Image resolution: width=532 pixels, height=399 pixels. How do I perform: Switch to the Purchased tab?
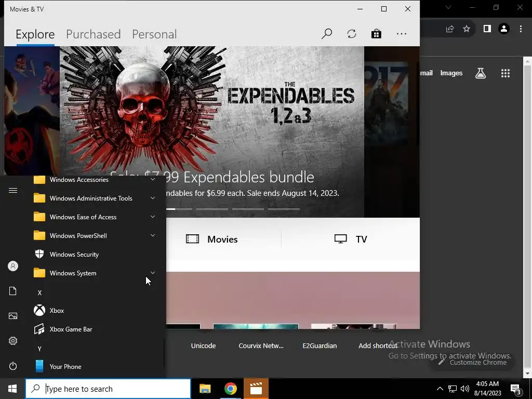[94, 34]
